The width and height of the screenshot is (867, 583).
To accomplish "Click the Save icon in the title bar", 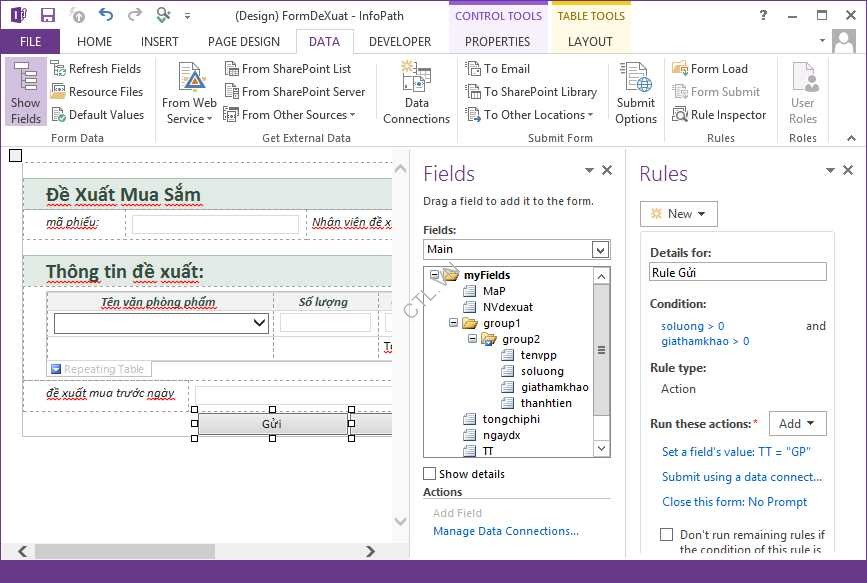I will pyautogui.click(x=48, y=15).
